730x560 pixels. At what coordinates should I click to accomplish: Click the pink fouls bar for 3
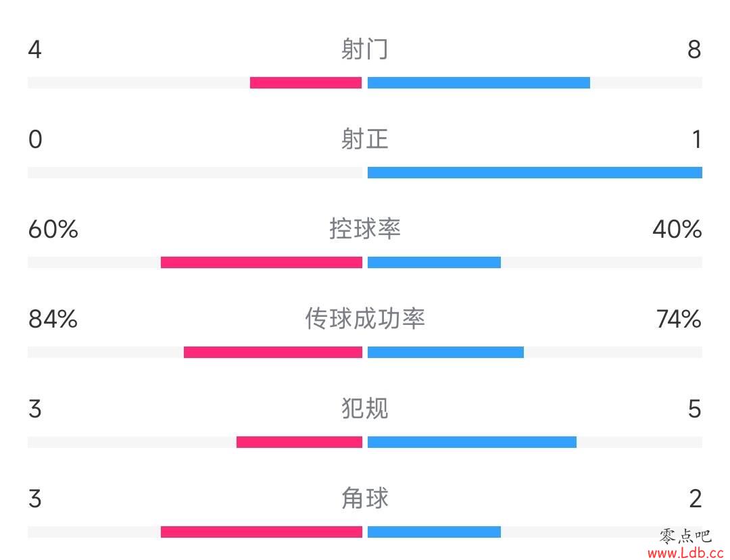click(299, 442)
